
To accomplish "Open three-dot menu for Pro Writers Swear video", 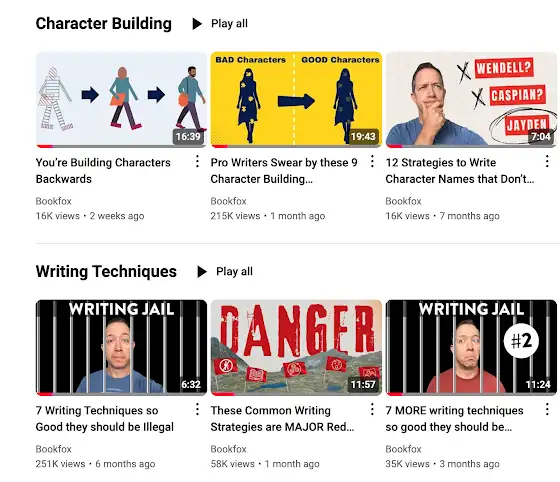I will tap(372, 161).
